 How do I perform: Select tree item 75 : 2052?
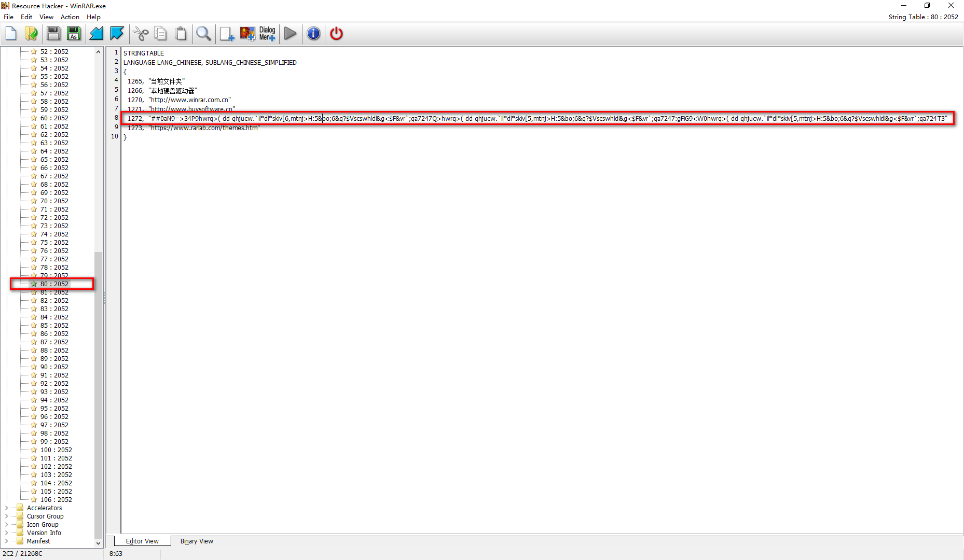click(x=54, y=242)
